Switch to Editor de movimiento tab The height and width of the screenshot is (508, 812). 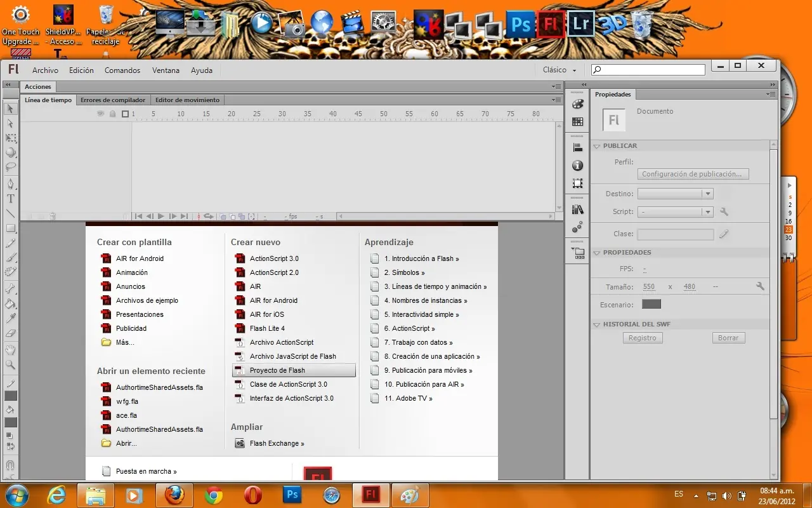187,100
